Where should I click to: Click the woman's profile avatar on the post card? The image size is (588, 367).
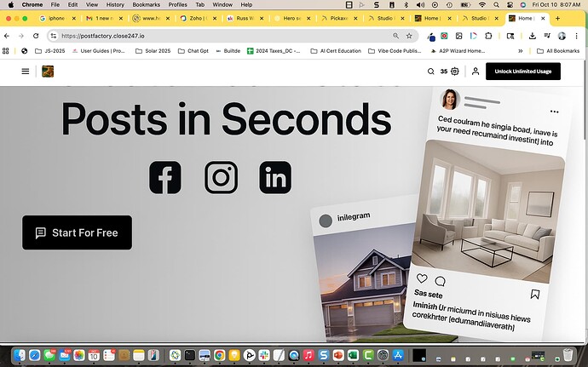click(x=450, y=100)
